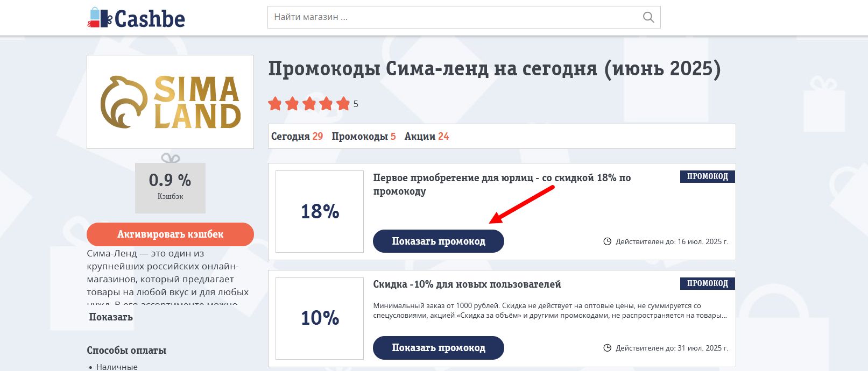Click the search magnifier icon
The height and width of the screenshot is (371, 868).
pos(648,17)
